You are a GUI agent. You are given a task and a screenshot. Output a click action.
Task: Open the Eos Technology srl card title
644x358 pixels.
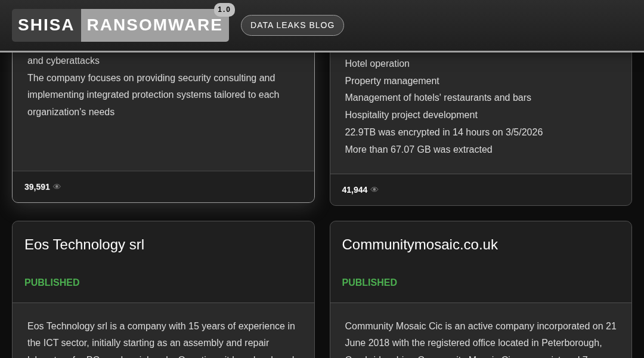(84, 245)
